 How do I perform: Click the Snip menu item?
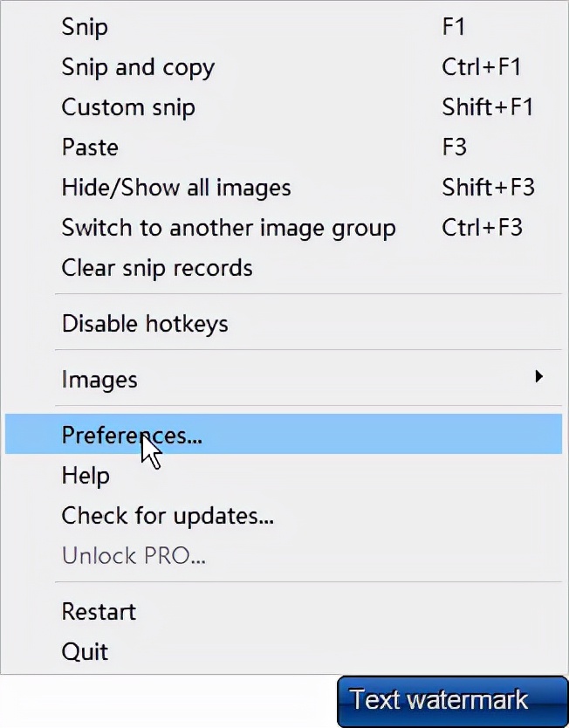click(x=85, y=27)
